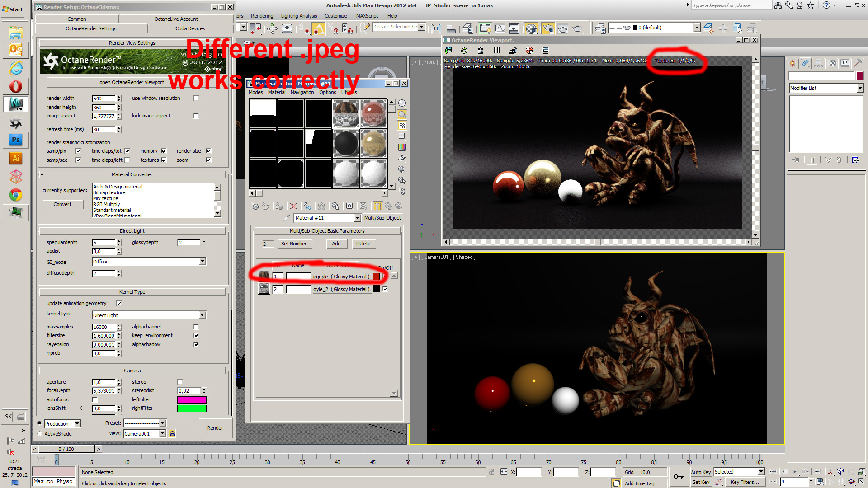Screen dimensions: 868x488
Task: Open the Hierarchy command panel tab
Action: pos(819,63)
